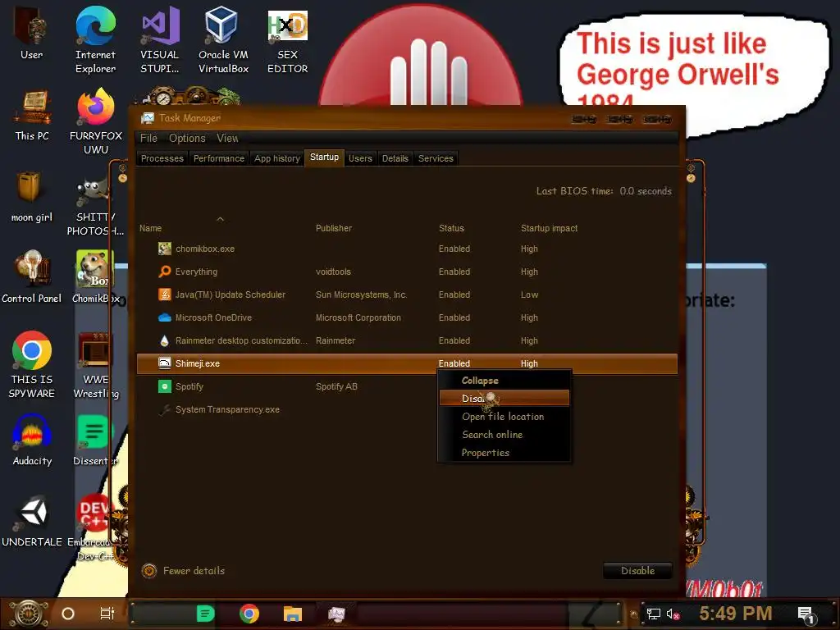This screenshot has width=840, height=630.
Task: Switch to the Users tab
Action: point(360,158)
